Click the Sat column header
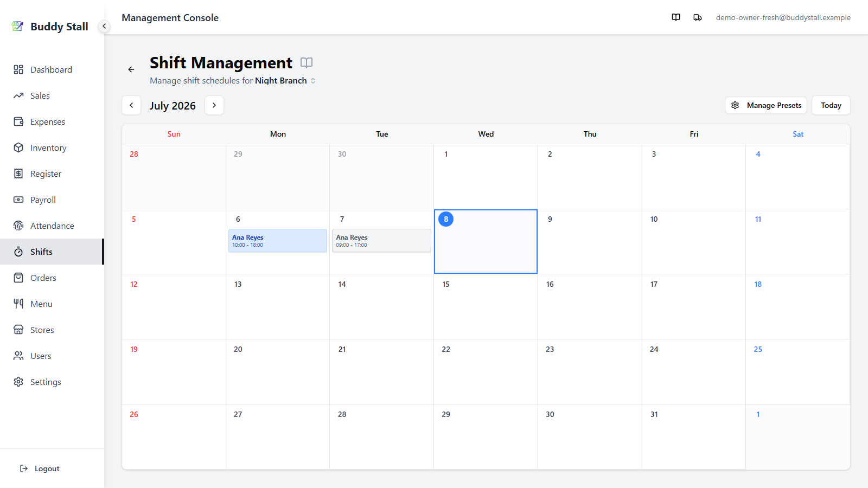868x488 pixels. (798, 134)
